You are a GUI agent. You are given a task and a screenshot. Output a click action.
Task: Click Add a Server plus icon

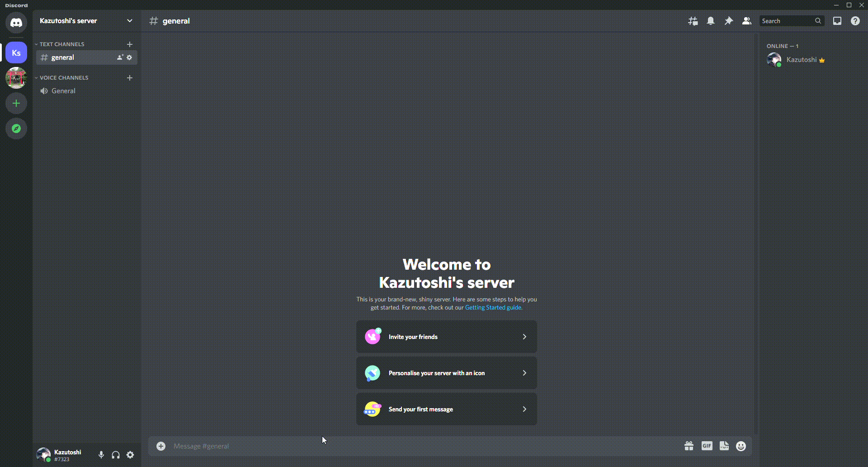point(16,103)
